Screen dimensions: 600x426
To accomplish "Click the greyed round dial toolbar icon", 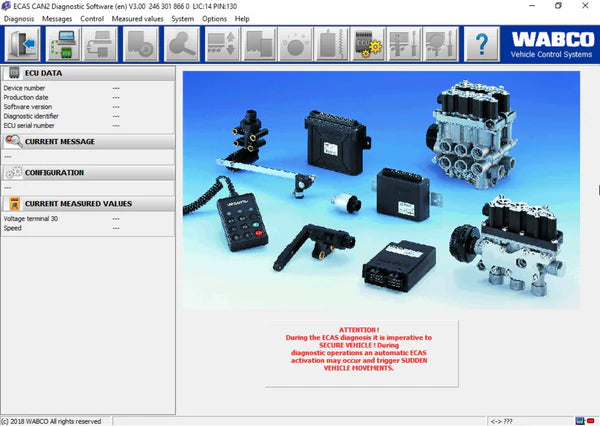I will 295,44.
